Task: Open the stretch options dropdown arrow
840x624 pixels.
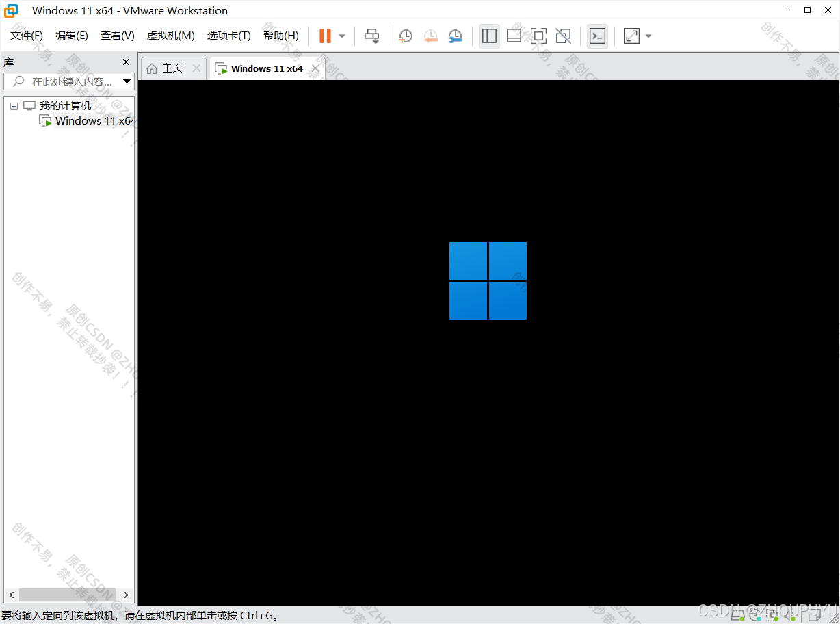Action: pyautogui.click(x=648, y=36)
